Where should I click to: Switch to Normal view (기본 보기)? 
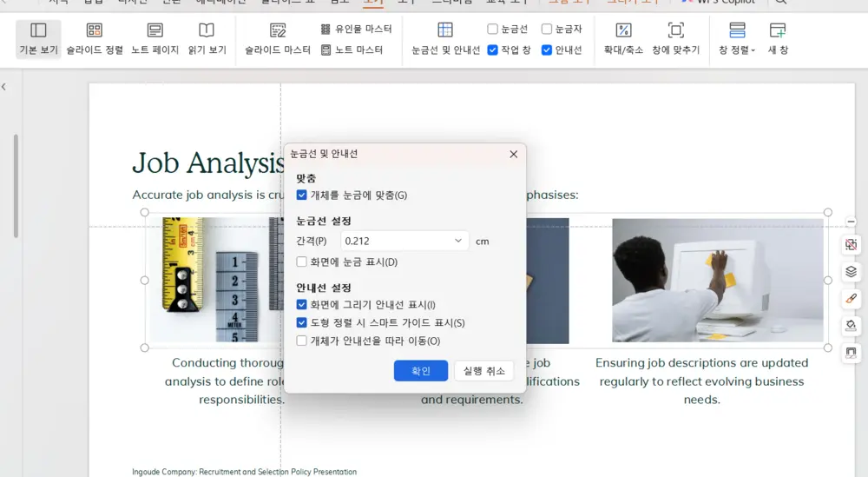(38, 39)
